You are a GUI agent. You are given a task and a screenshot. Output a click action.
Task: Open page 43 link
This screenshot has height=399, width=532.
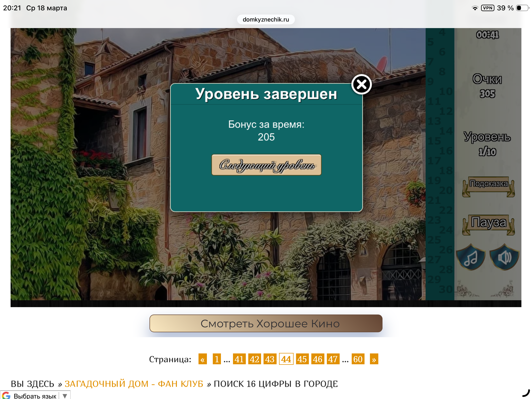point(270,359)
